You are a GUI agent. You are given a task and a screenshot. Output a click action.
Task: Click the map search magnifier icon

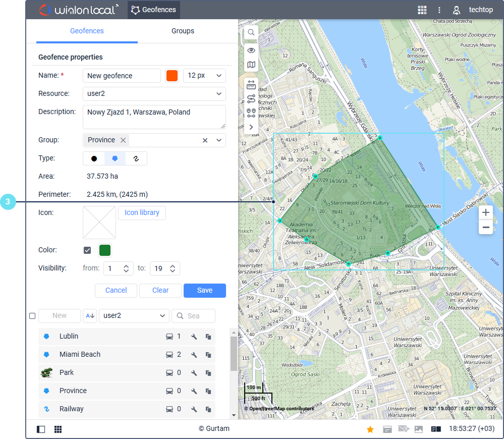click(x=251, y=32)
